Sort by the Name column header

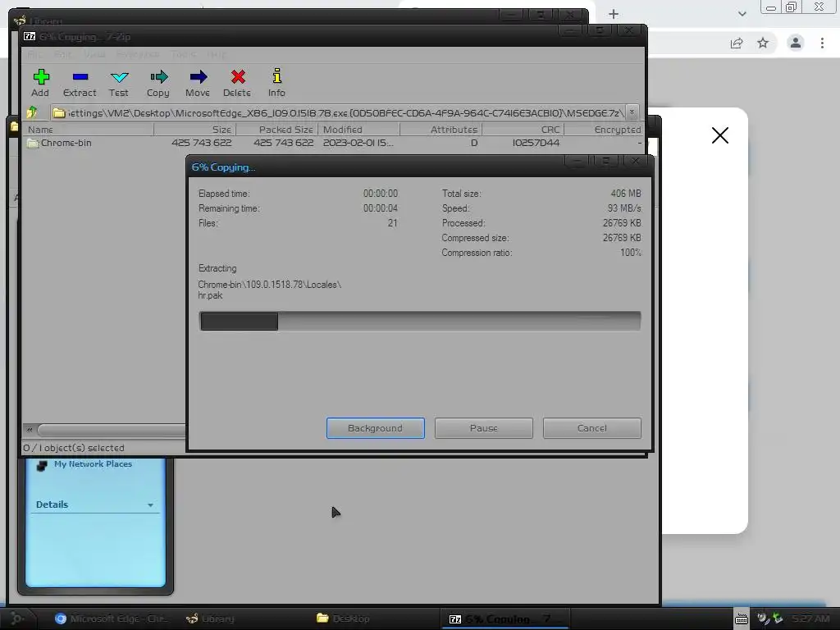89,130
